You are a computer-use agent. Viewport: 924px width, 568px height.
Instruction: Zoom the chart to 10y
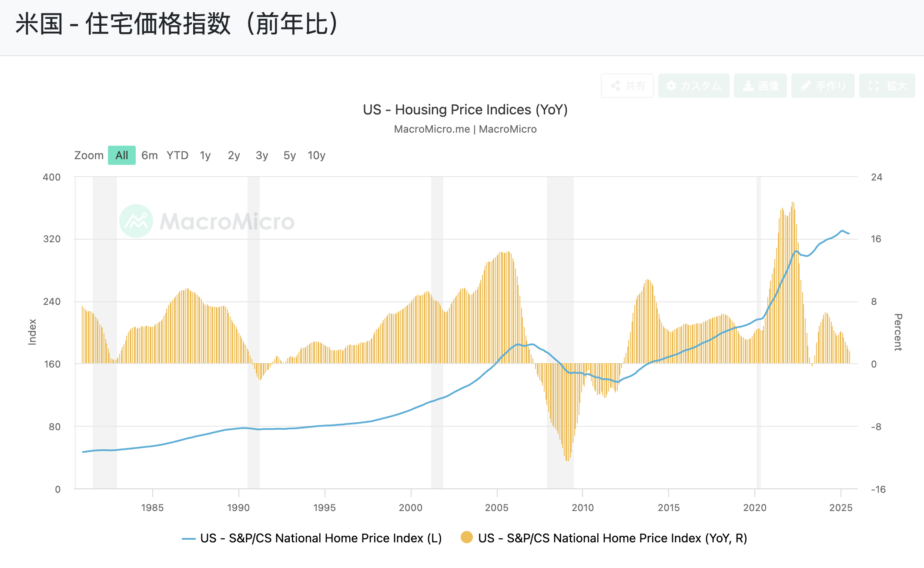pyautogui.click(x=316, y=155)
